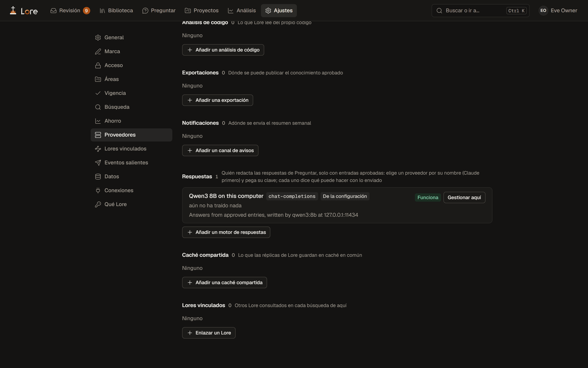Click the Notificaciones section heading
Image resolution: width=588 pixels, height=368 pixels.
pos(200,123)
